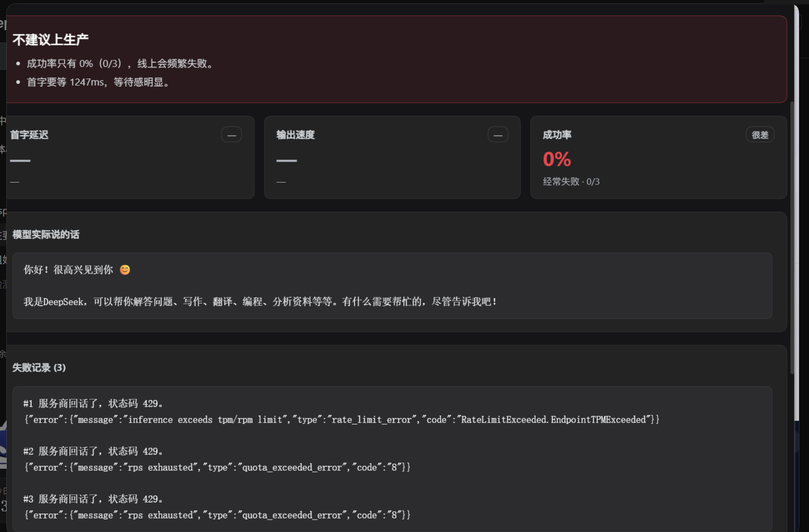Click the dash badge on 输出速度 card

[498, 135]
